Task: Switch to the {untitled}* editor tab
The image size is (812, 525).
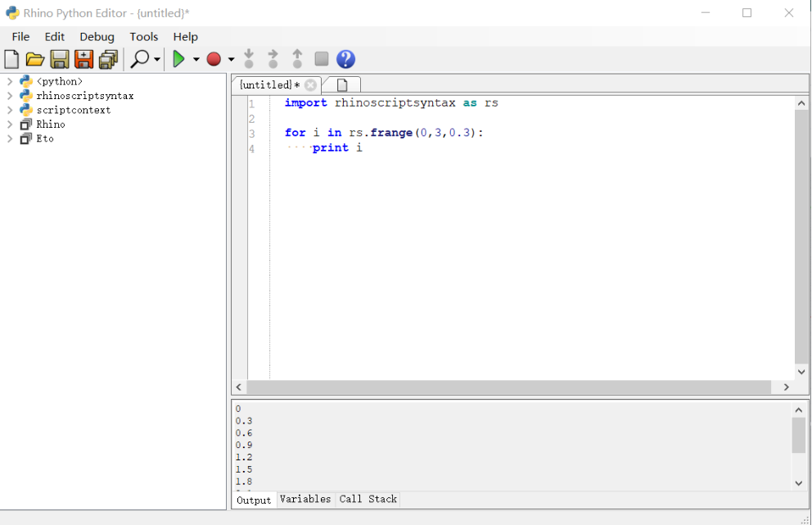Action: coord(269,84)
